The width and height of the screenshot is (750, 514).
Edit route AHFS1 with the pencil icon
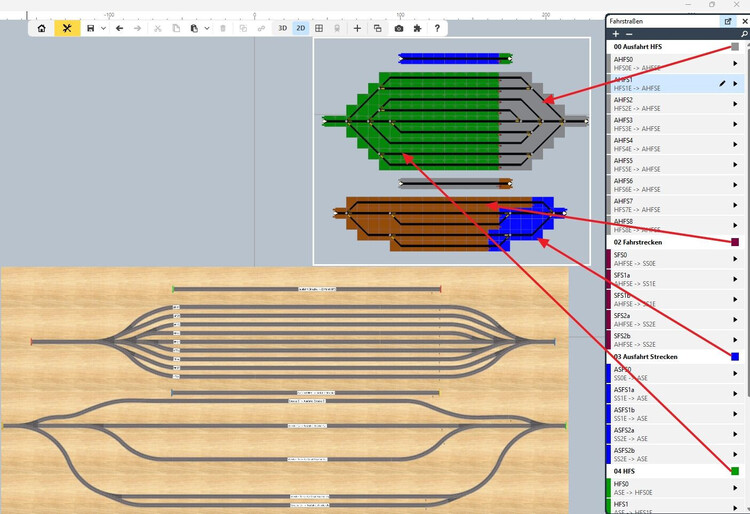722,84
